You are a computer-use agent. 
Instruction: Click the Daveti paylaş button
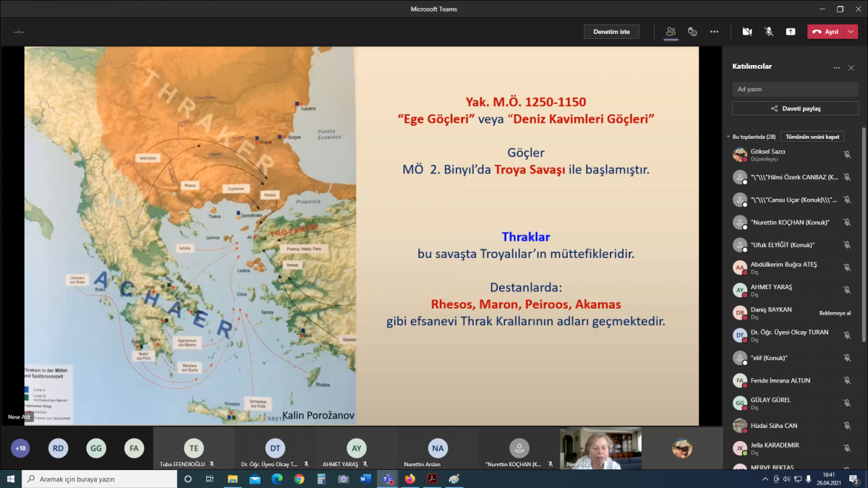click(795, 108)
